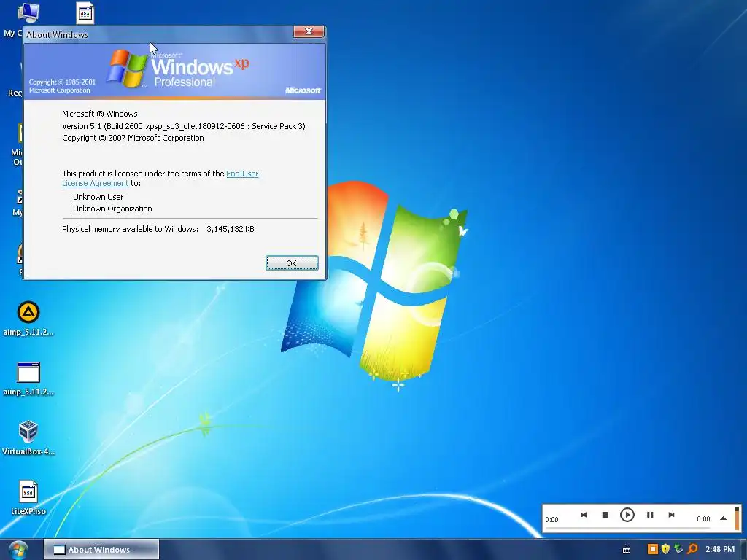Viewport: 747px width, 560px height.
Task: Select the document icon above the dialog
Action: coord(85,13)
